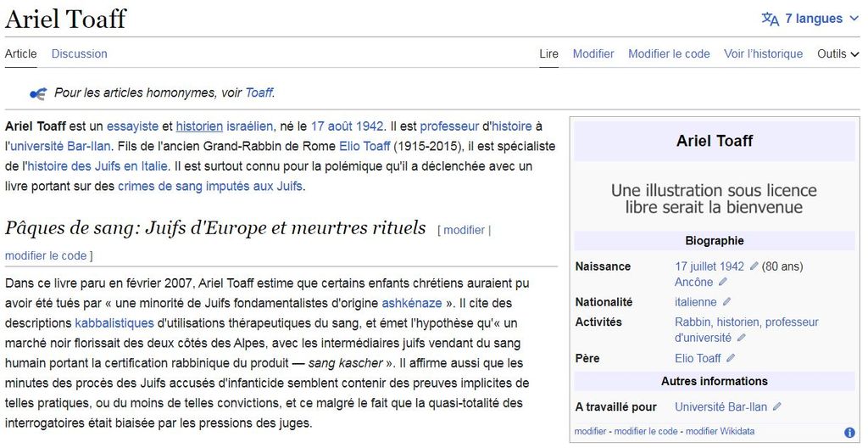The height and width of the screenshot is (448, 868).
Task: Click modifier Wikidata in infobox footer
Action: coord(720,432)
